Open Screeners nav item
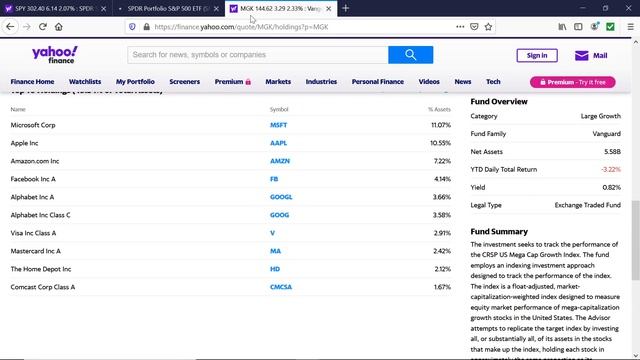The height and width of the screenshot is (360, 640). (x=184, y=82)
